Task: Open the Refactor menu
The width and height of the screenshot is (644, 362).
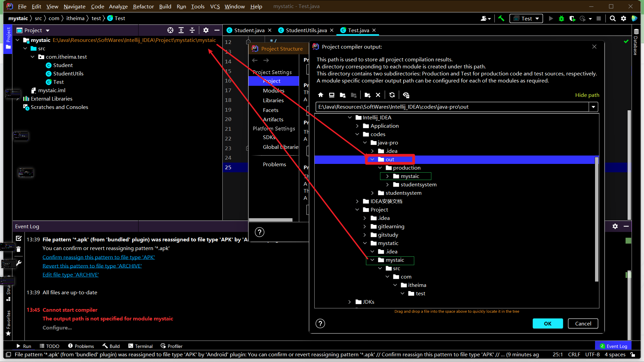Action: (x=143, y=6)
